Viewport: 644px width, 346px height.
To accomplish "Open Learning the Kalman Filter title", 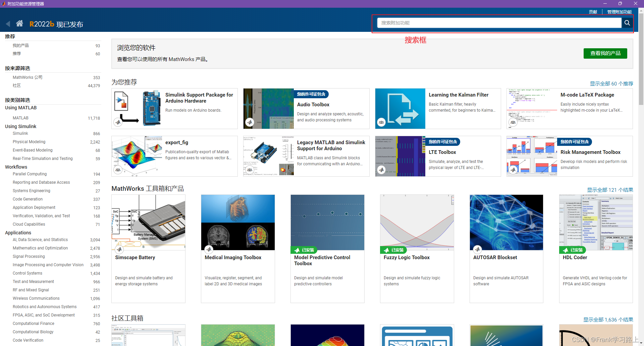I will pyautogui.click(x=459, y=95).
